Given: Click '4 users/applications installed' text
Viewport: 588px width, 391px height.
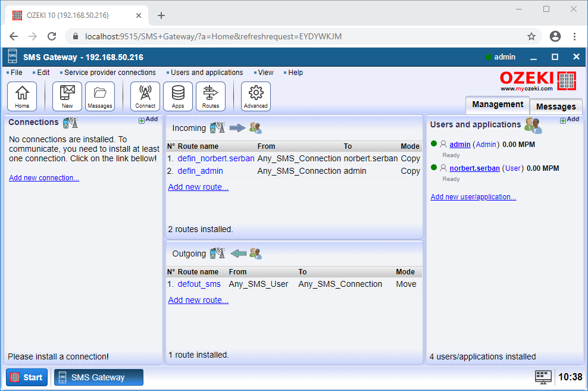Looking at the screenshot, I should point(483,357).
